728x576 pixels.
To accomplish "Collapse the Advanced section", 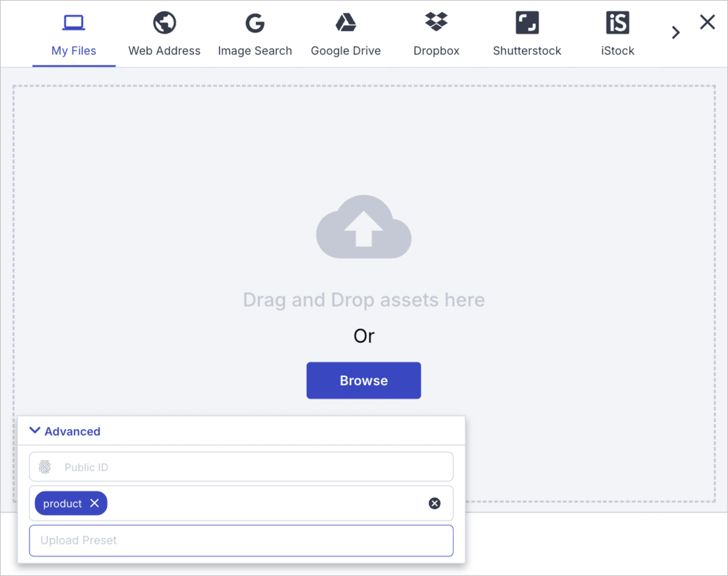I will click(x=65, y=431).
